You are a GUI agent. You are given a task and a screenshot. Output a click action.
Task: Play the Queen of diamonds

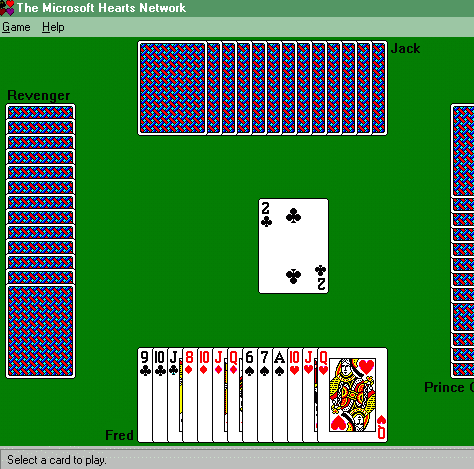pos(235,395)
